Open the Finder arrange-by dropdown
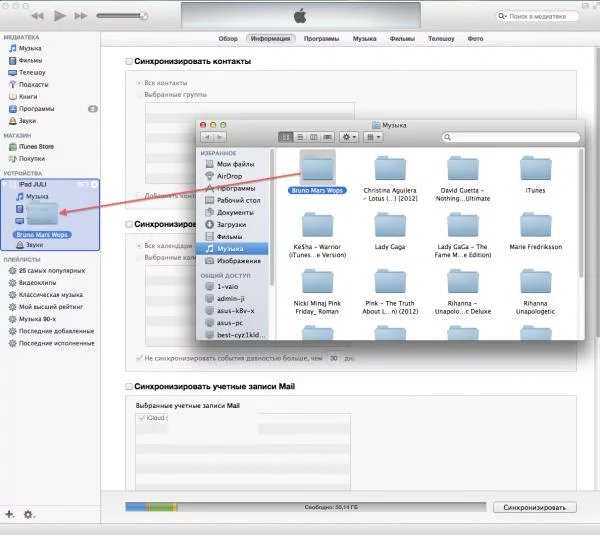Screen dimensions: 600x535 373,137
